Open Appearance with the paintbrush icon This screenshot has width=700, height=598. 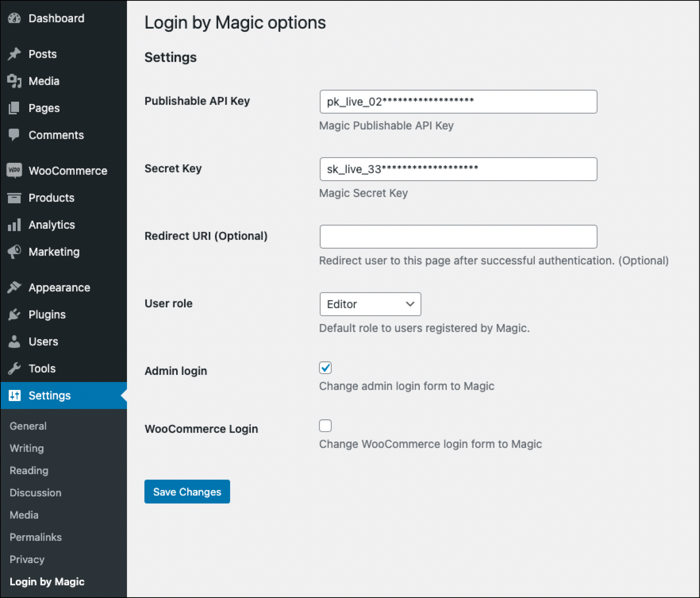[x=14, y=287]
